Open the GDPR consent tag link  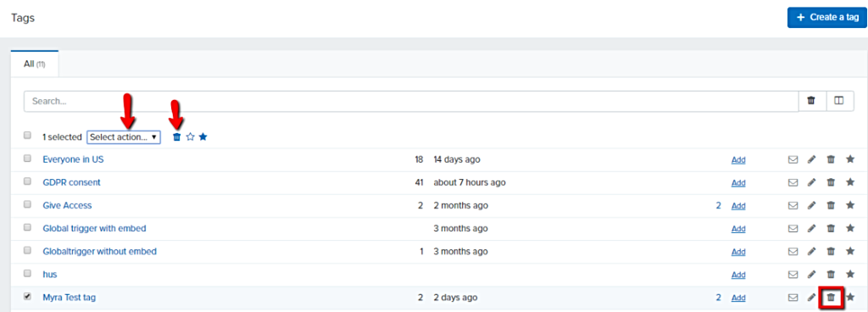point(71,182)
